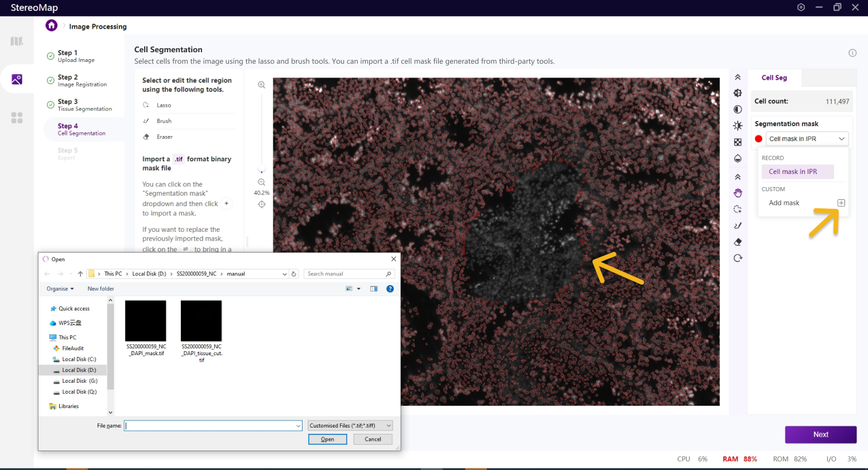868x470 pixels.
Task: Click the undo rotate arrow icon
Action: [x=738, y=258]
